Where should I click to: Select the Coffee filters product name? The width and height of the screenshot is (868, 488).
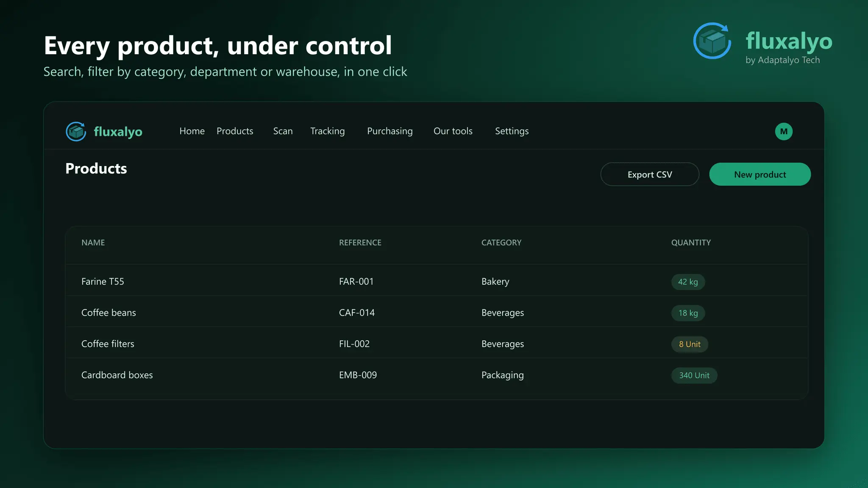108,344
